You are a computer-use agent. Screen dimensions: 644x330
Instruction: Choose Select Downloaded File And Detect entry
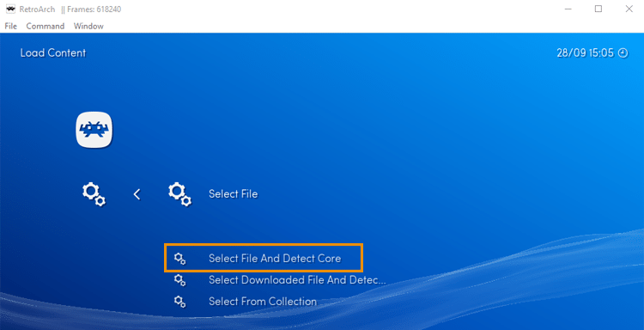click(297, 280)
